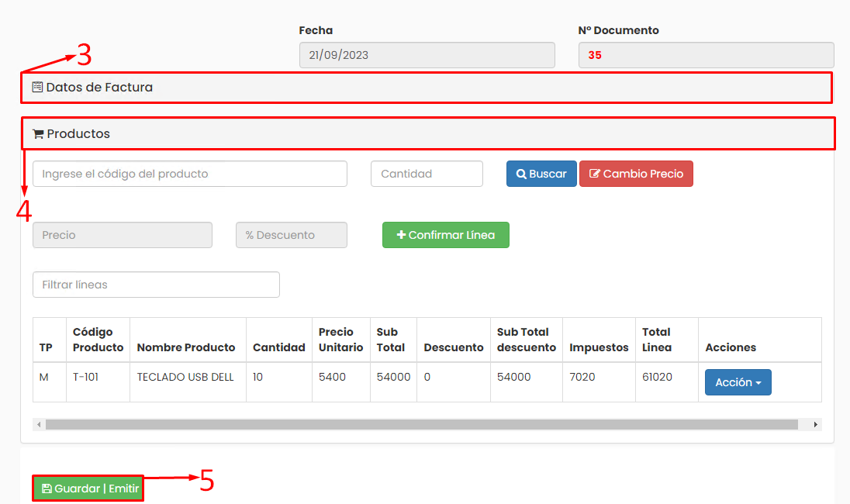Click the % Descuento field

pyautogui.click(x=292, y=235)
